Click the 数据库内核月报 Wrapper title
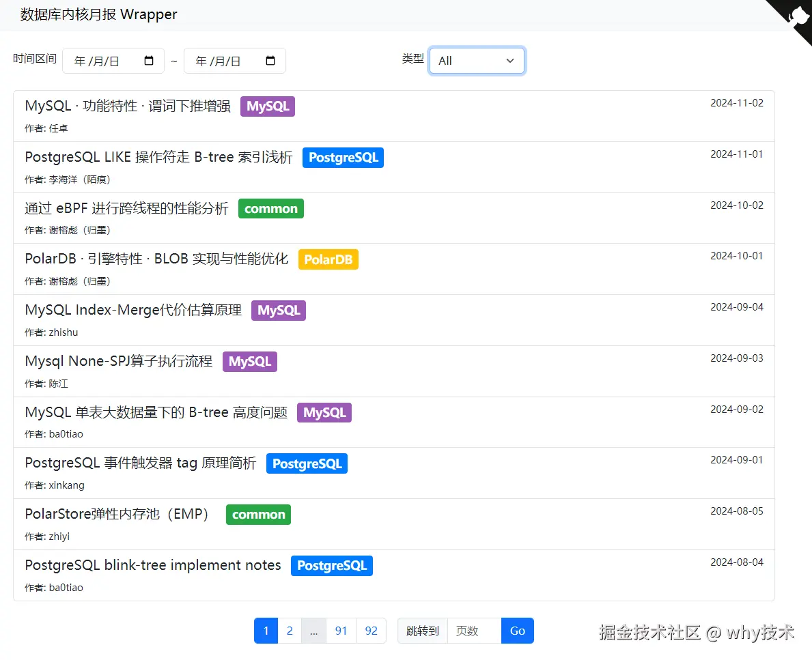 click(x=98, y=14)
